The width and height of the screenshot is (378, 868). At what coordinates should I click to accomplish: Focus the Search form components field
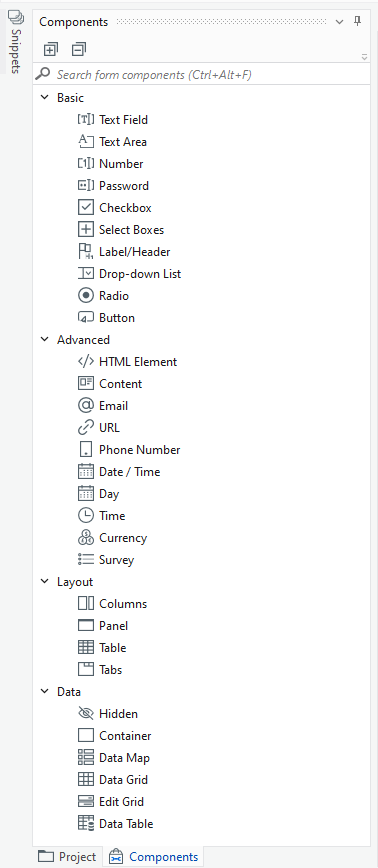coord(201,74)
